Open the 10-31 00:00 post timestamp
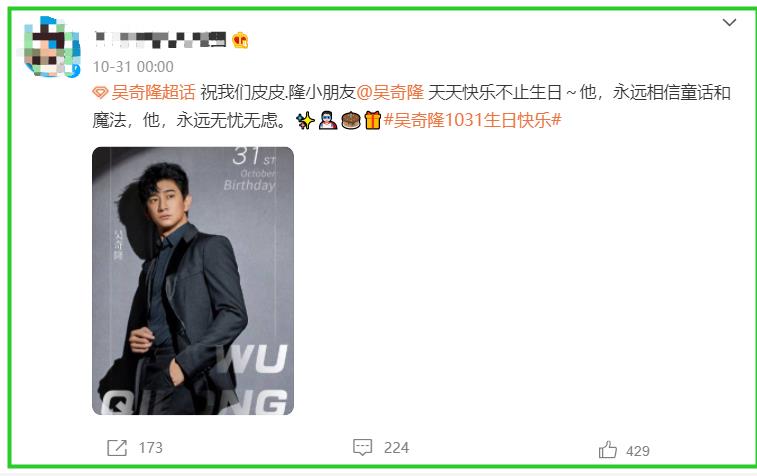The image size is (757, 476). [x=133, y=67]
